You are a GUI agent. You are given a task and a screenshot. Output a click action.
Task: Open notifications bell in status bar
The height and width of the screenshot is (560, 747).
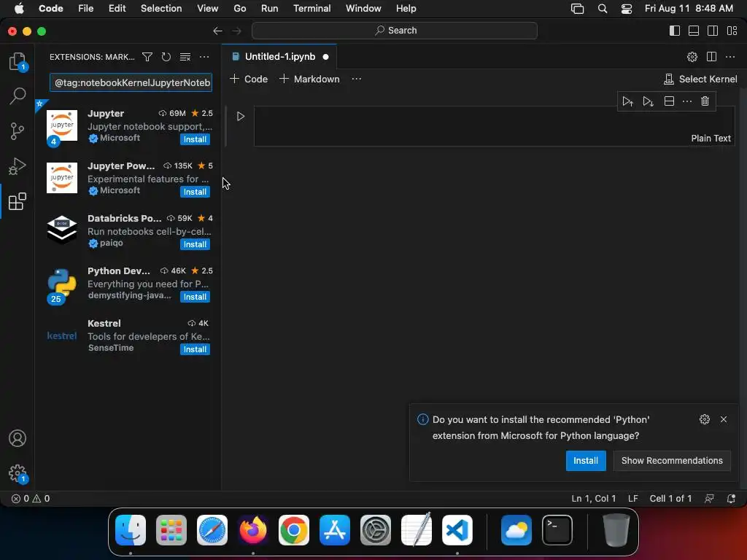click(x=731, y=499)
